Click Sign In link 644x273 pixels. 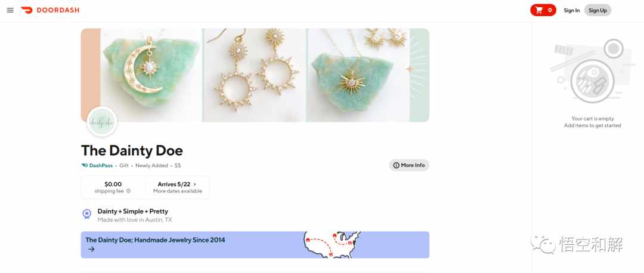[571, 10]
